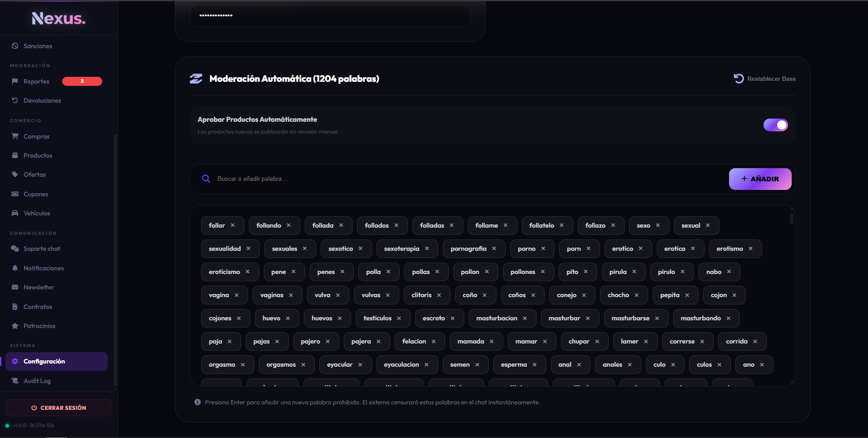Click the search magnifier icon
The width and height of the screenshot is (868, 438).
click(206, 179)
